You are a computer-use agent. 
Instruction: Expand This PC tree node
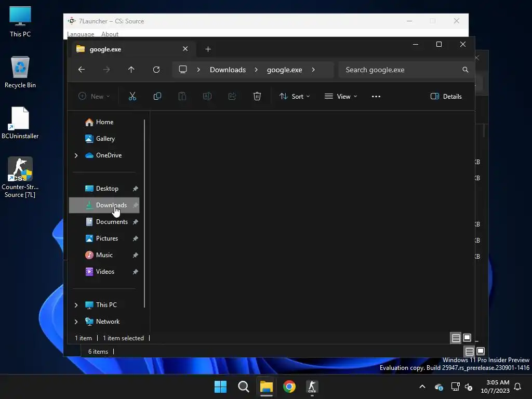tap(76, 305)
